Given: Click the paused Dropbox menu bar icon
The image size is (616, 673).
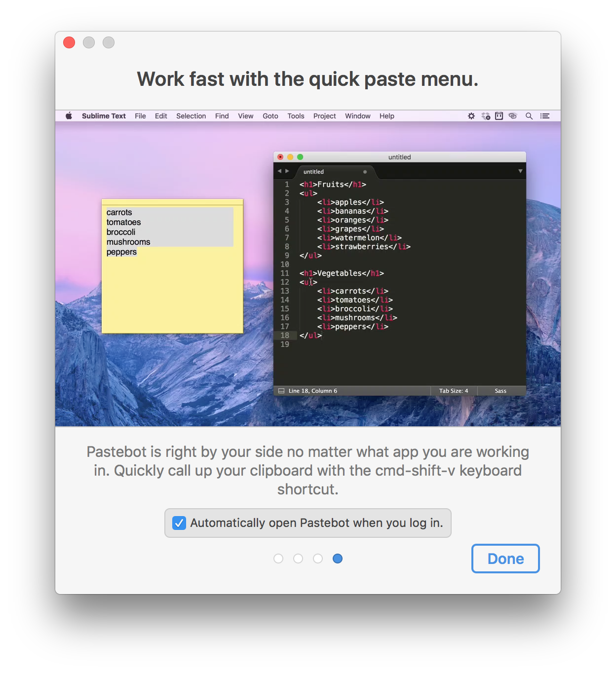Looking at the screenshot, I should pos(486,116).
